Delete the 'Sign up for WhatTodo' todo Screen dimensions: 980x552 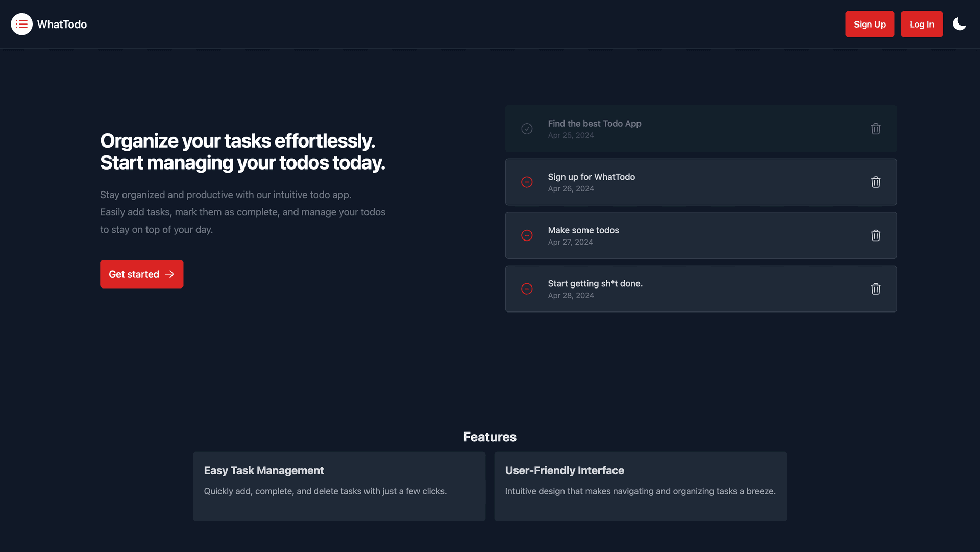click(x=875, y=182)
